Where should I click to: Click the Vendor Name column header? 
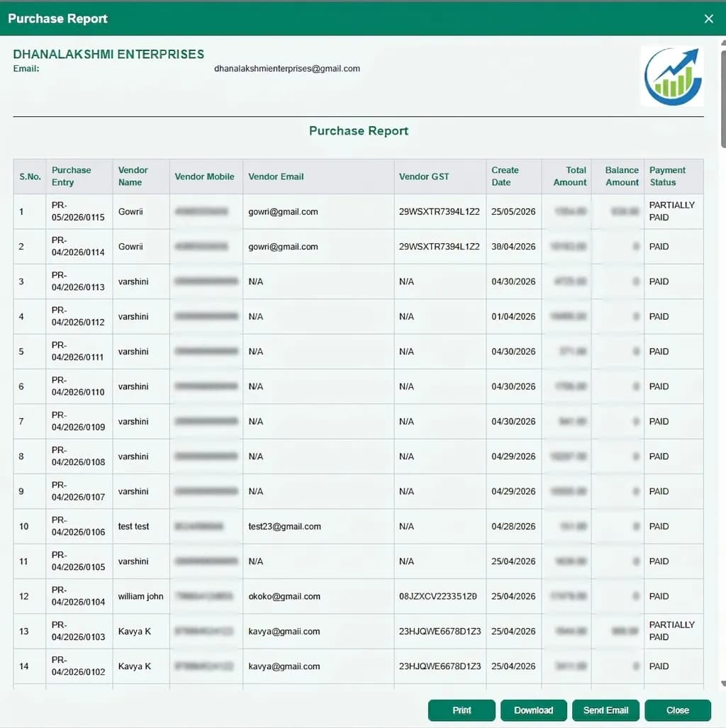(141, 177)
